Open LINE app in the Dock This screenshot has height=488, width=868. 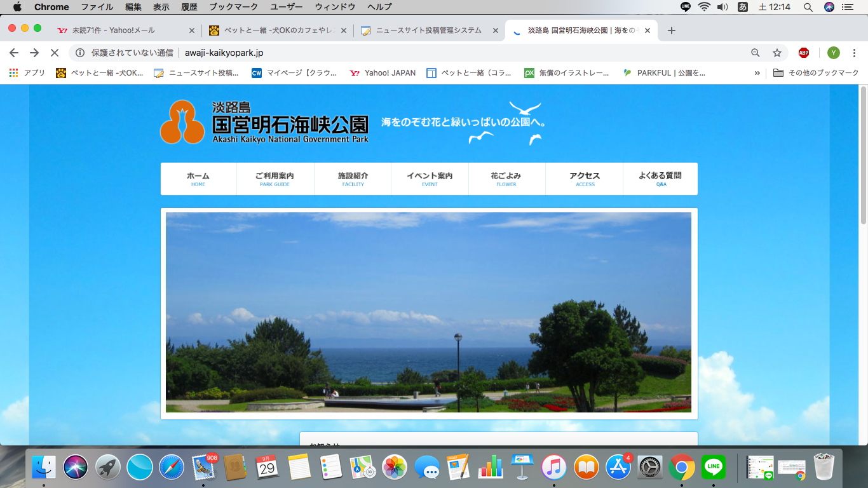(714, 468)
